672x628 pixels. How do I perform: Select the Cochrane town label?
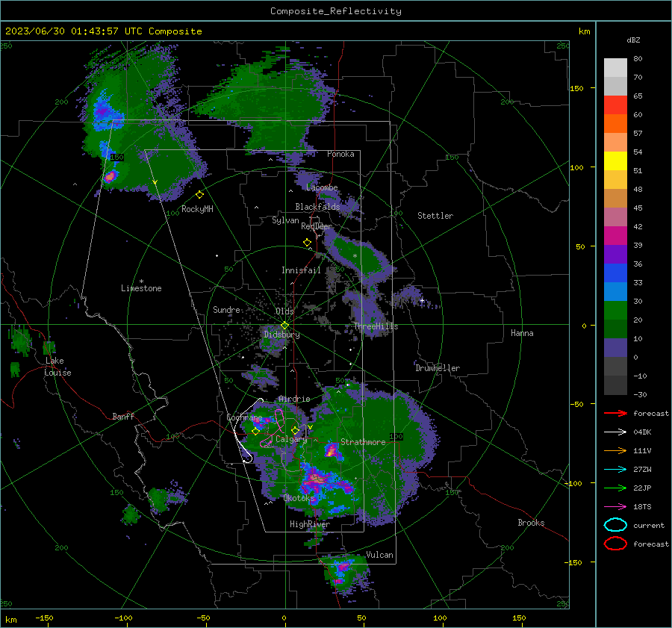pos(244,417)
